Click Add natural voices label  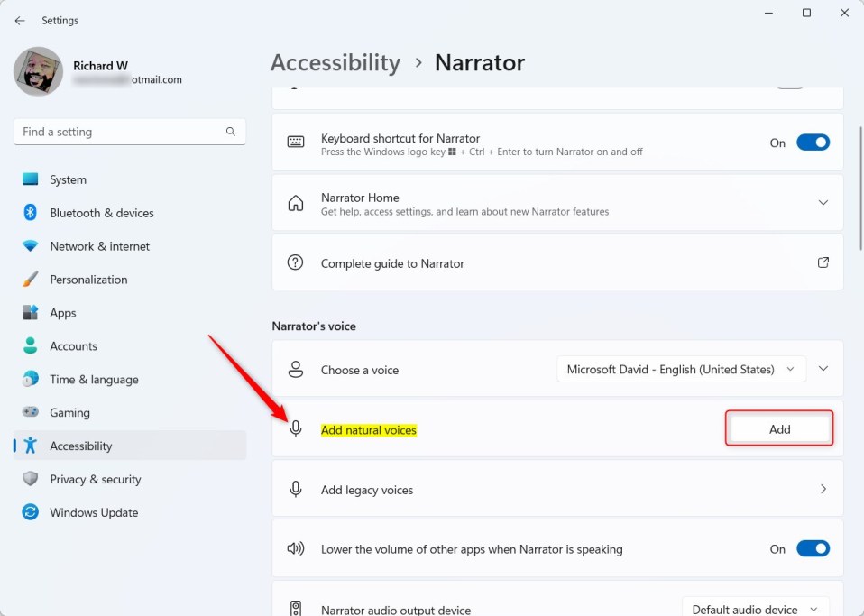tap(369, 430)
